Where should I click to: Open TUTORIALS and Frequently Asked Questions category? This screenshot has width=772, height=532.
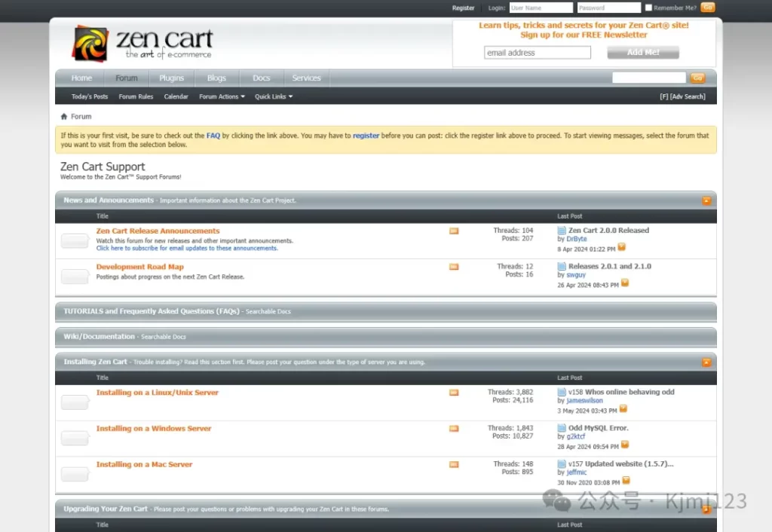coord(152,311)
